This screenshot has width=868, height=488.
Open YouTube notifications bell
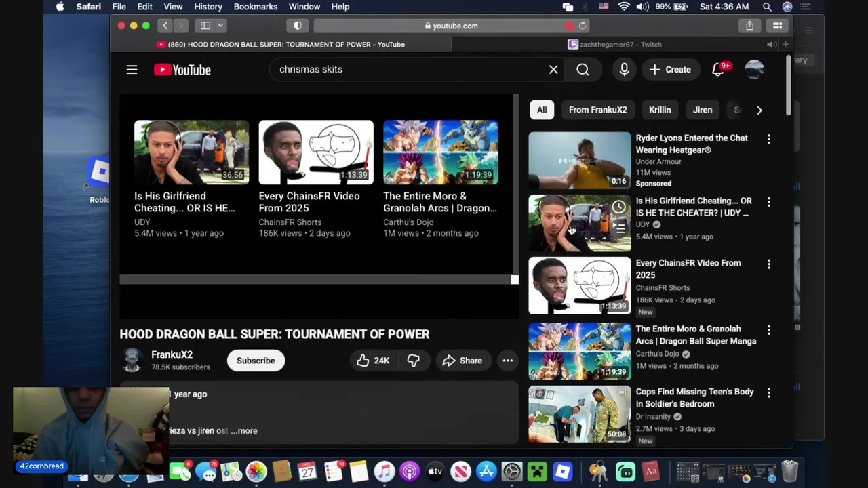tap(718, 69)
